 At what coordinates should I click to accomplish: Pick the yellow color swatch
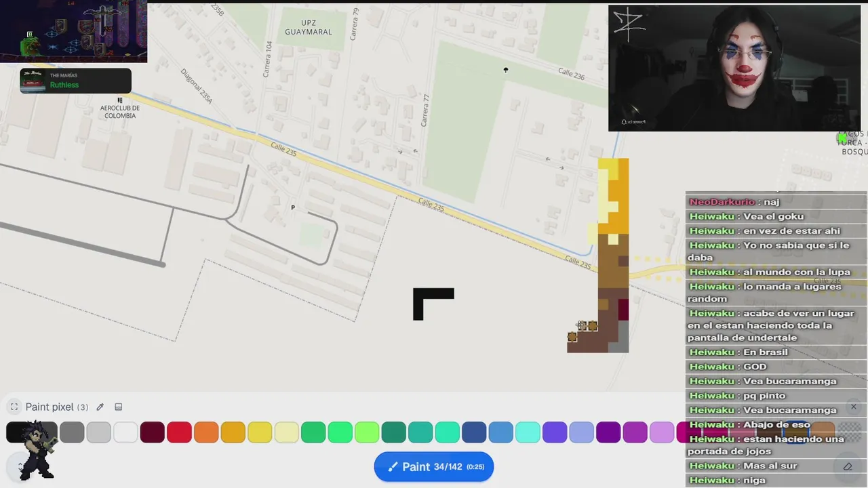pos(260,432)
